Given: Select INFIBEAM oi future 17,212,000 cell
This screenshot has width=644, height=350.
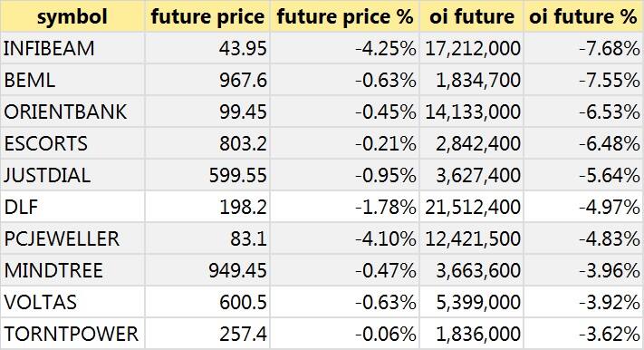Looking at the screenshot, I should coord(472,48).
